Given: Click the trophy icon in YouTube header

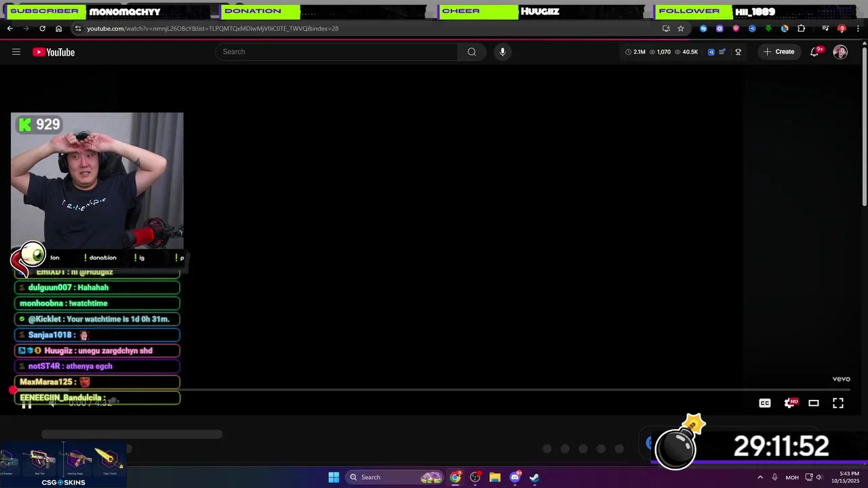Looking at the screenshot, I should tap(738, 52).
